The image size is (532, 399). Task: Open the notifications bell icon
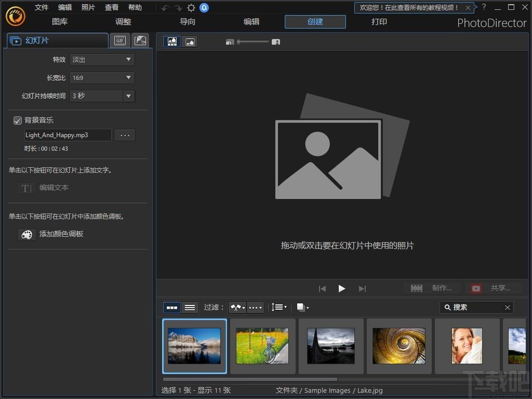click(x=204, y=7)
